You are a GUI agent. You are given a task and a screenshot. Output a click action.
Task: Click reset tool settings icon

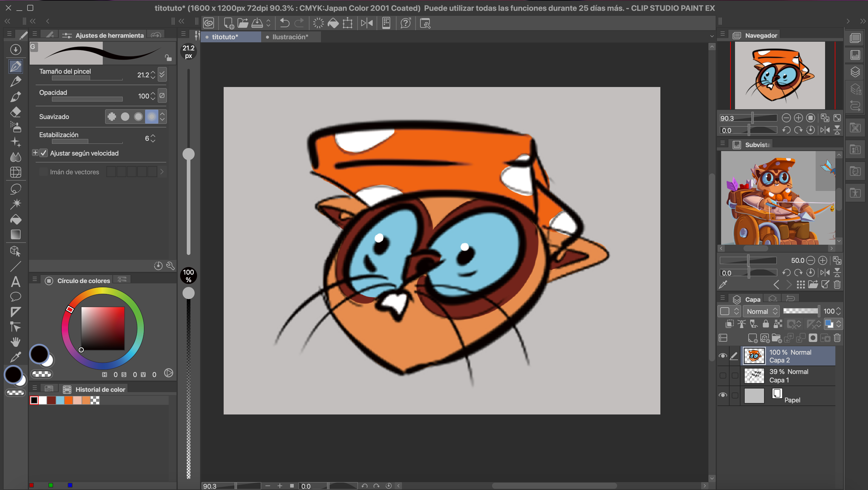[x=158, y=266]
